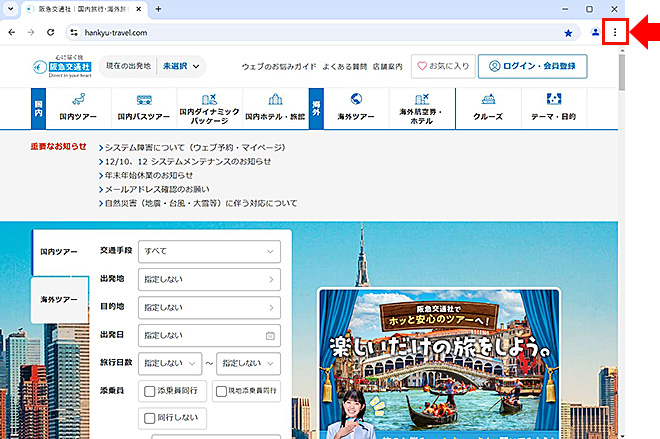Switch to the 海外ツアー search tab
660x439 pixels.
[x=58, y=300]
